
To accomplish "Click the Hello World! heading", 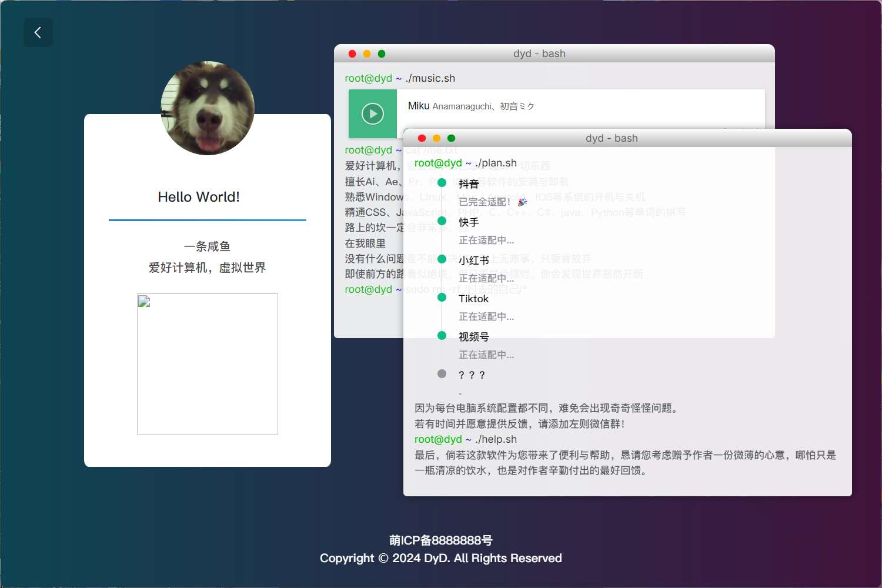I will [198, 197].
